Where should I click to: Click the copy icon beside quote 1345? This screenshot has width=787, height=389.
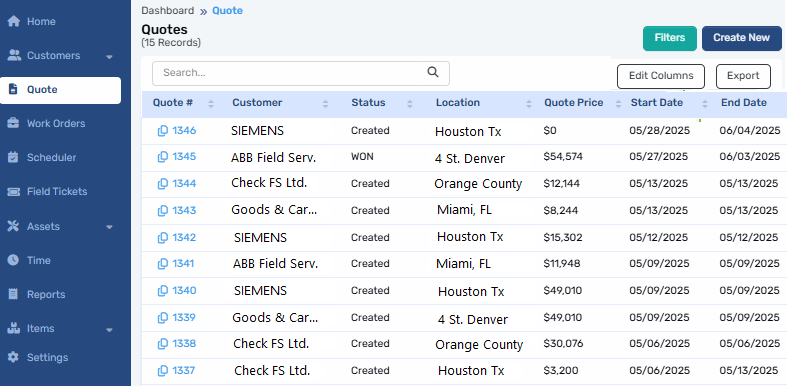click(x=163, y=157)
